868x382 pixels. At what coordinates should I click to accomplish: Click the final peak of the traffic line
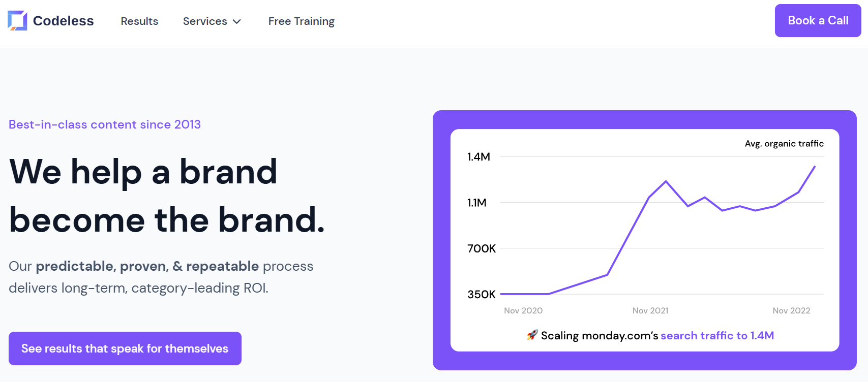(x=815, y=167)
